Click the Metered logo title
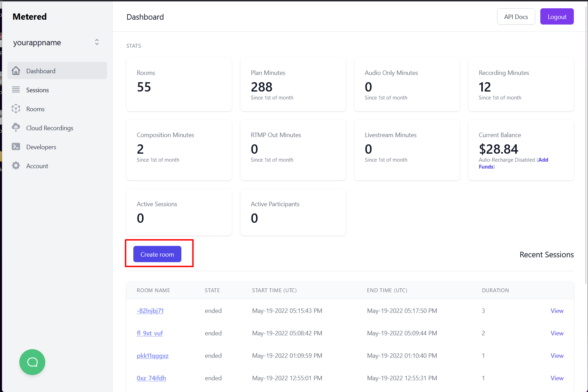This screenshot has height=392, width=588. coord(30,17)
